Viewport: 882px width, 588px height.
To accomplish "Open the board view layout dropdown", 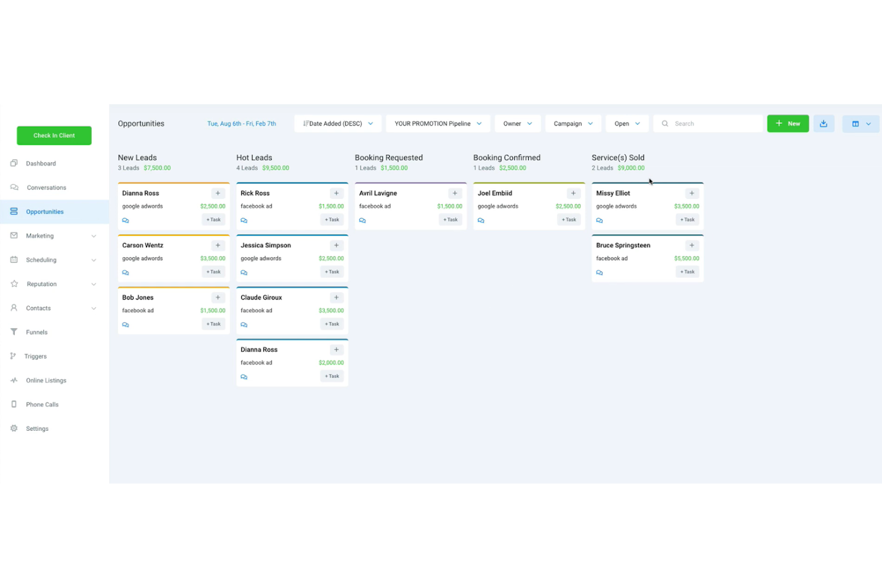I will click(861, 123).
